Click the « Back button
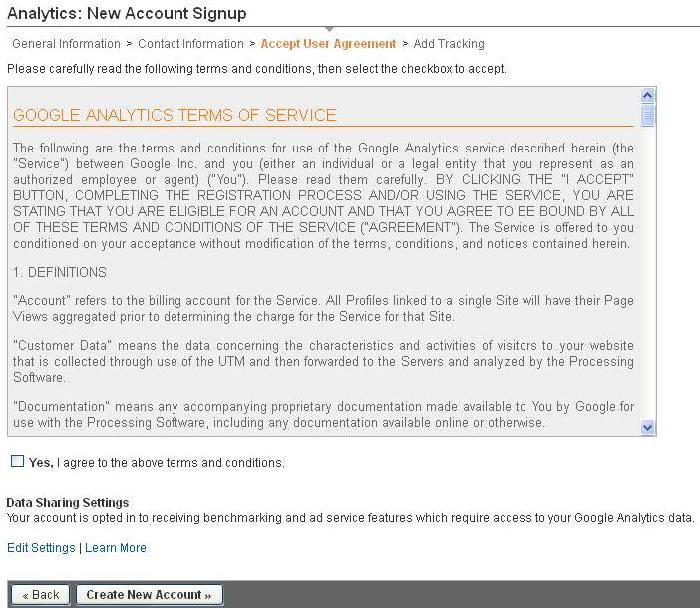Screen dimensions: 700x608 41,595
